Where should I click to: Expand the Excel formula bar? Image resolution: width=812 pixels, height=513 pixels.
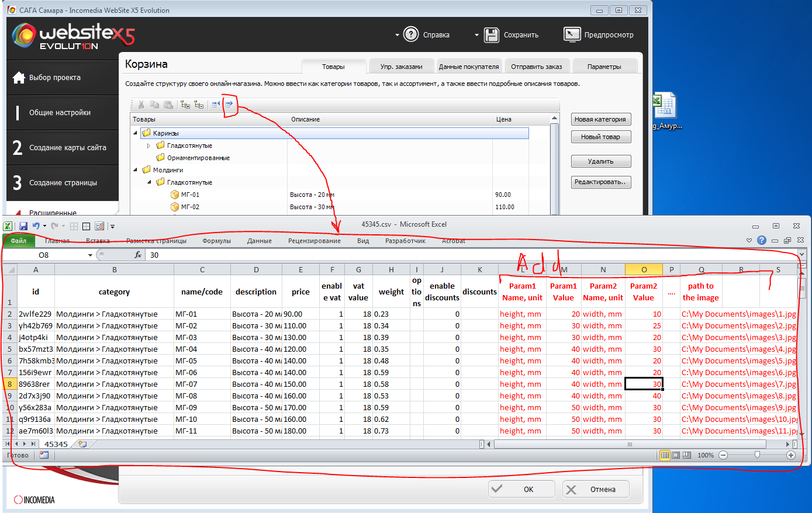[801, 255]
